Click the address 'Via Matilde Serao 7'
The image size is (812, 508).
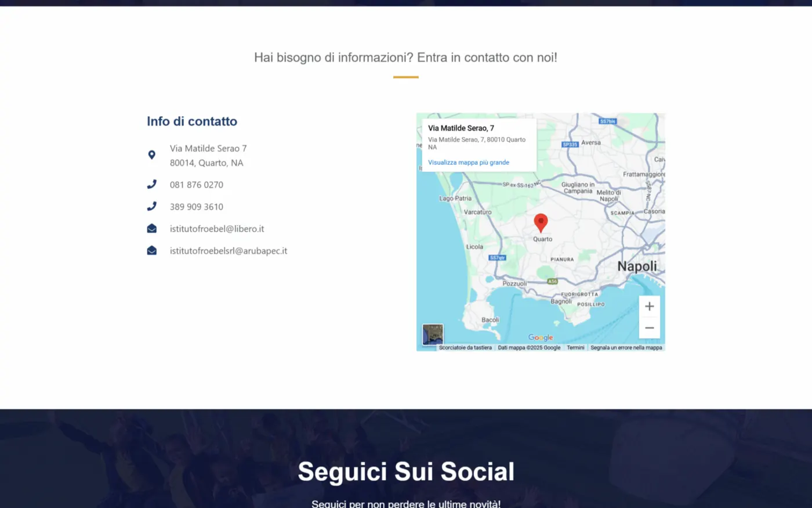click(208, 149)
